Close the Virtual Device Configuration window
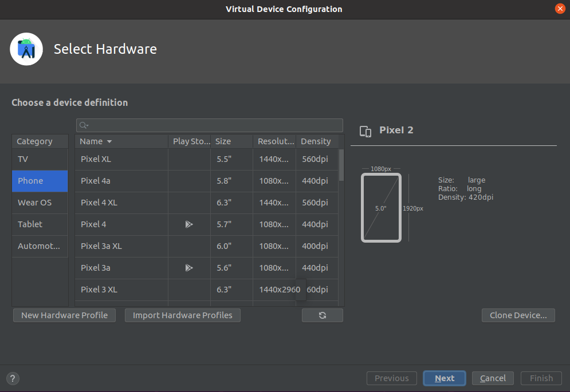The image size is (570, 392). 560,9
